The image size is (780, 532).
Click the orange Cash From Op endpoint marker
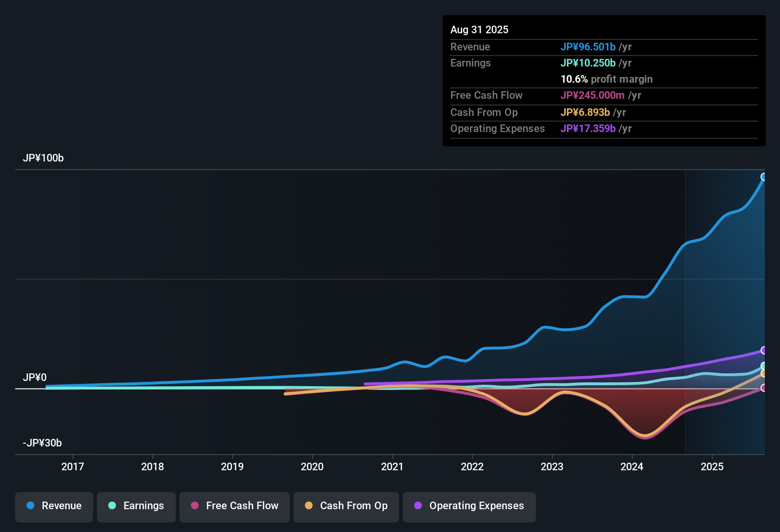click(x=764, y=374)
